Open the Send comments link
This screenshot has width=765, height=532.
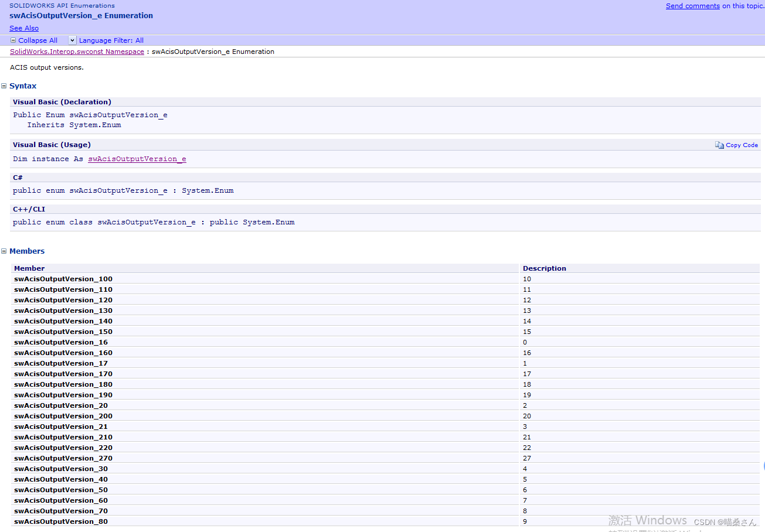click(x=693, y=6)
